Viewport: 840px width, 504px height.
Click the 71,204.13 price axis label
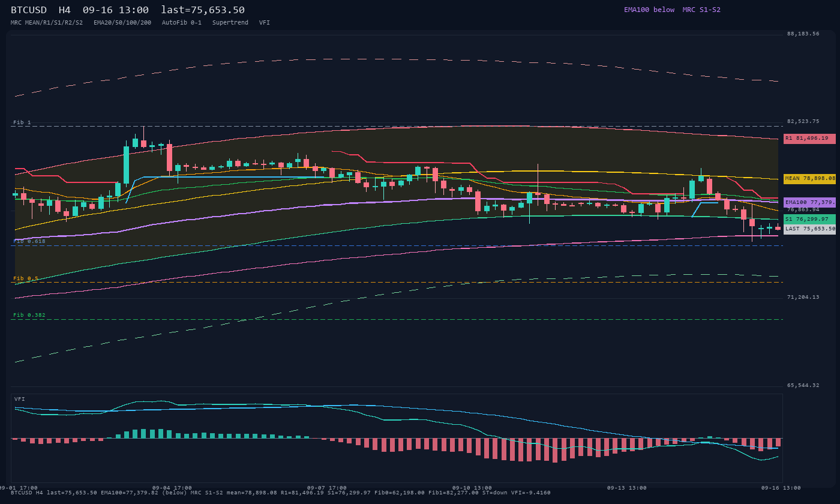(803, 297)
